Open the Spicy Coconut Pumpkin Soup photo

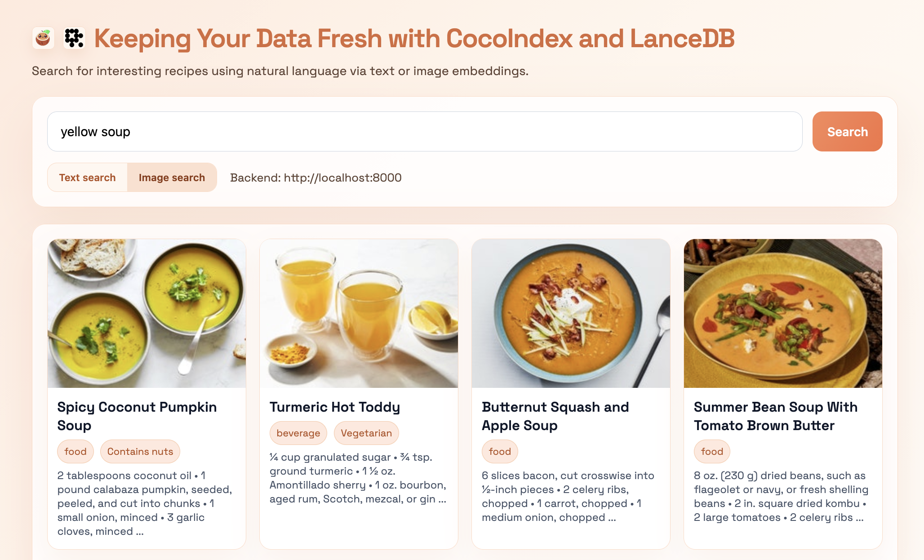click(x=147, y=313)
